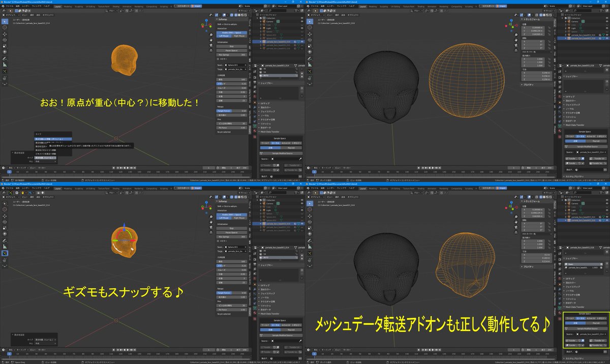Open the タイプ dropdown in bottom-left operator panel
Screen dimensions: 610x364
pyautogui.click(x=46, y=340)
